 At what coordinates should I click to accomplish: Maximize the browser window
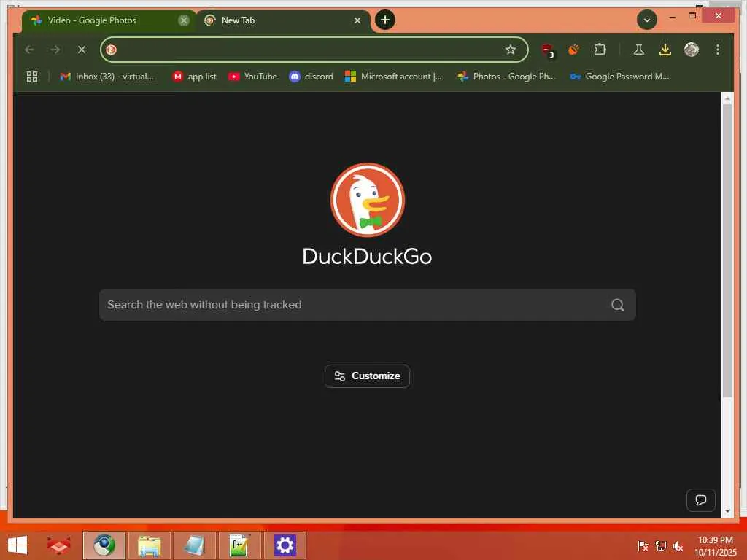[692, 16]
